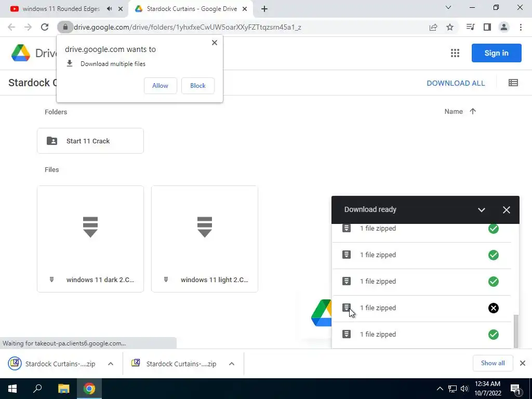Image resolution: width=532 pixels, height=399 pixels.
Task: Select the windows 11 dark file thumbnail
Action: [90, 239]
